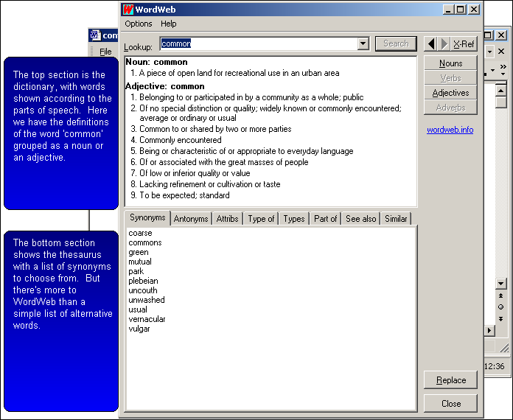Close the Word document with inner X
513x420 pixels.
[x=501, y=52]
